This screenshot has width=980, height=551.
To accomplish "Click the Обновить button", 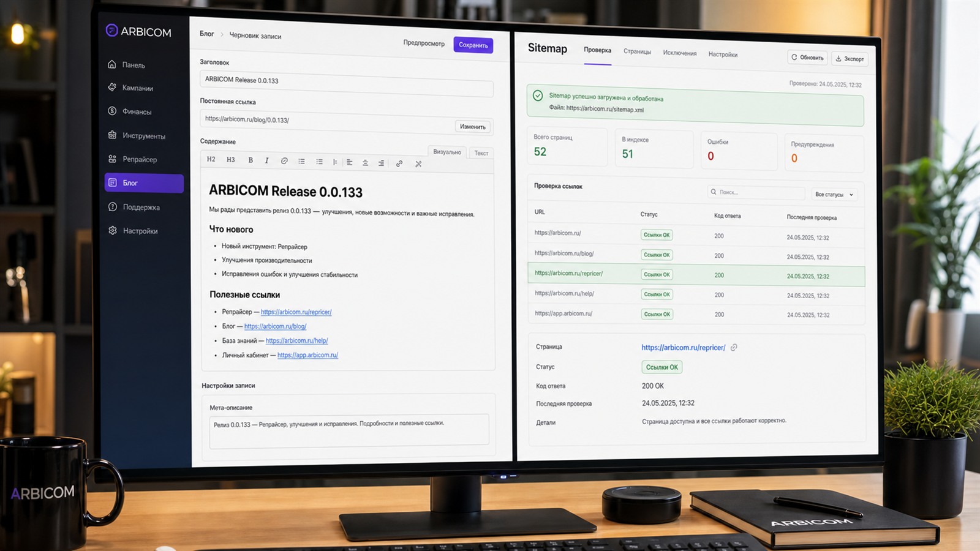I will (807, 58).
